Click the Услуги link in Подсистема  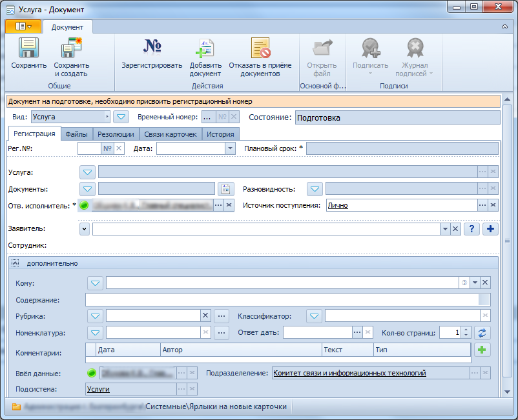tap(98, 389)
